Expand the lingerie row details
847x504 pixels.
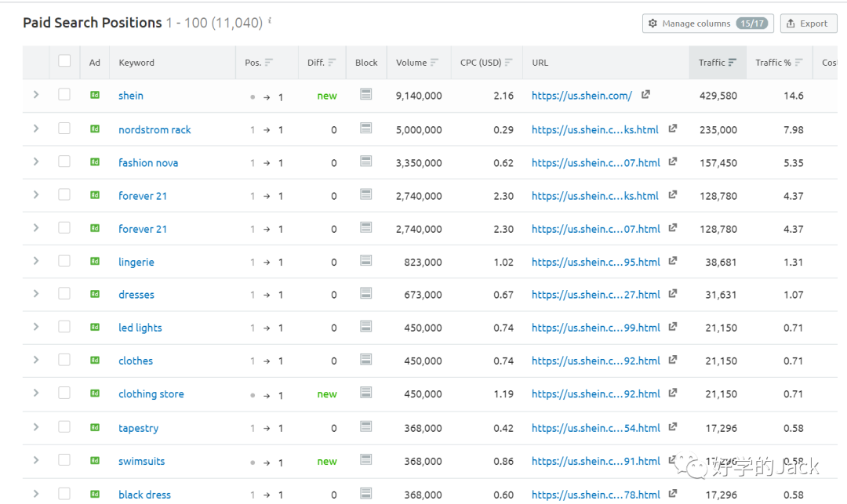click(x=36, y=261)
